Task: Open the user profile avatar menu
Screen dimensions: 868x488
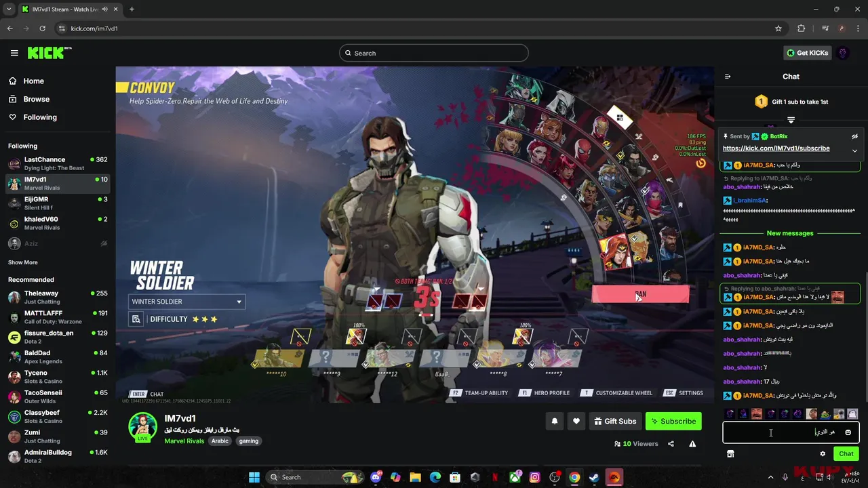Action: pos(843,53)
